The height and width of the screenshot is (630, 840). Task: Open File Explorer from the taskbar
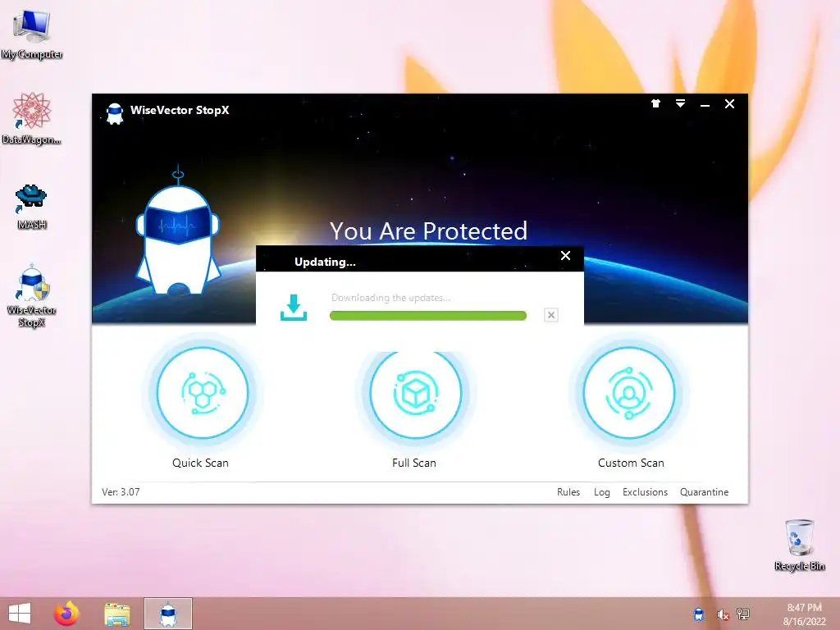point(117,614)
